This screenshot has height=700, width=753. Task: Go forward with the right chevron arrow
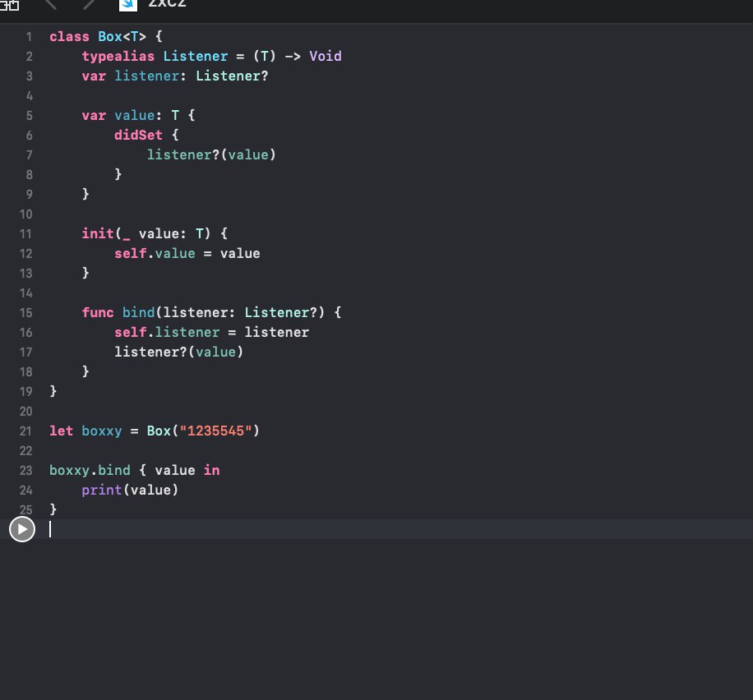pos(89,4)
